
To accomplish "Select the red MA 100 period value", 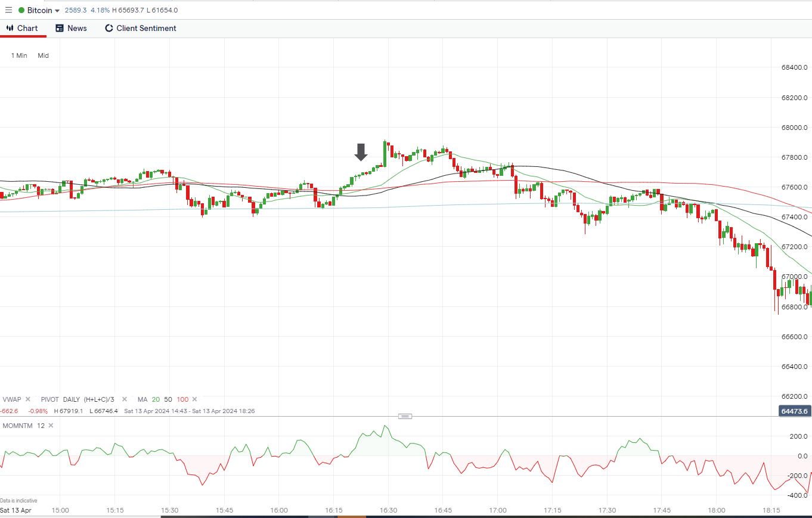I will pyautogui.click(x=182, y=399).
